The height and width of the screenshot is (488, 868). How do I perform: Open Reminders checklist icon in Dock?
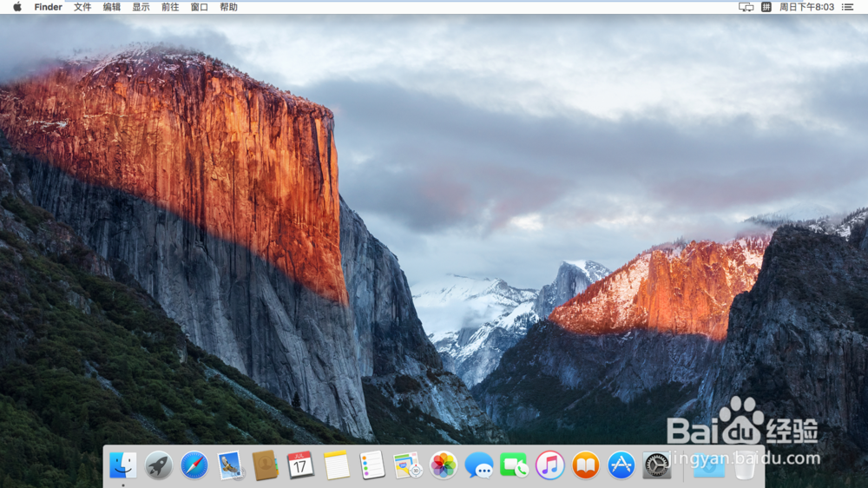click(372, 465)
